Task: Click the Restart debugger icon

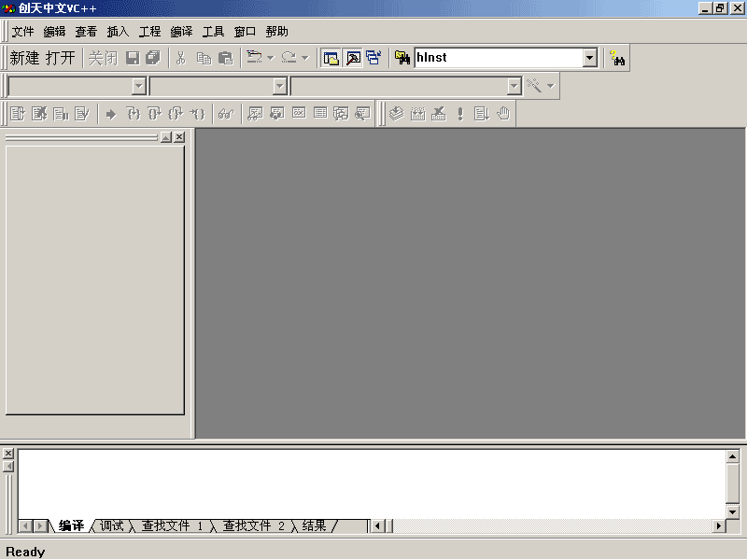Action: [x=18, y=114]
